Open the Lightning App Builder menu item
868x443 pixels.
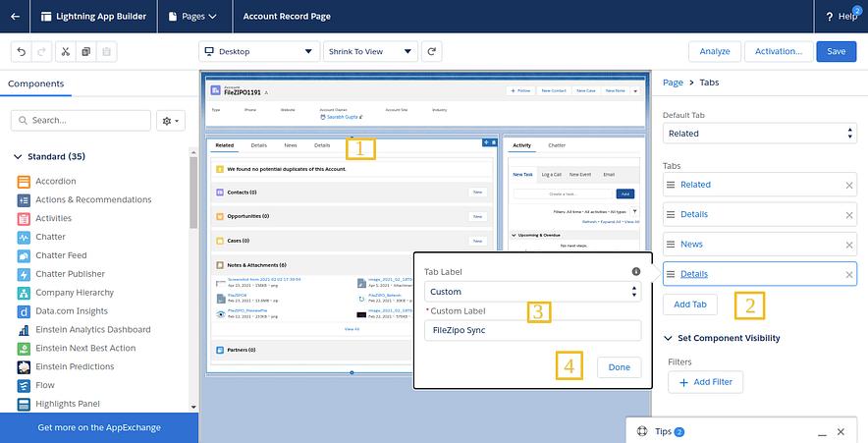pos(94,17)
